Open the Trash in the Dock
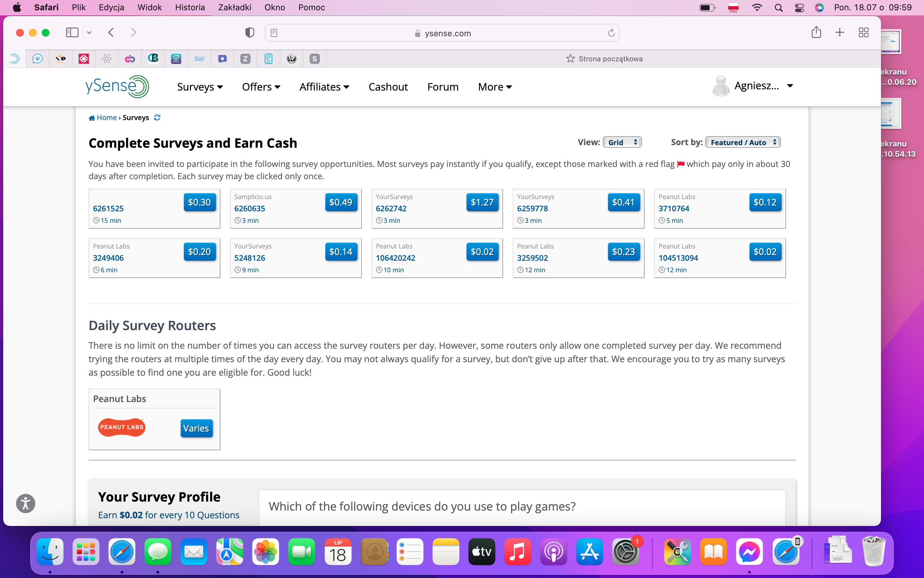Screen dimensions: 924x578 point(874,552)
